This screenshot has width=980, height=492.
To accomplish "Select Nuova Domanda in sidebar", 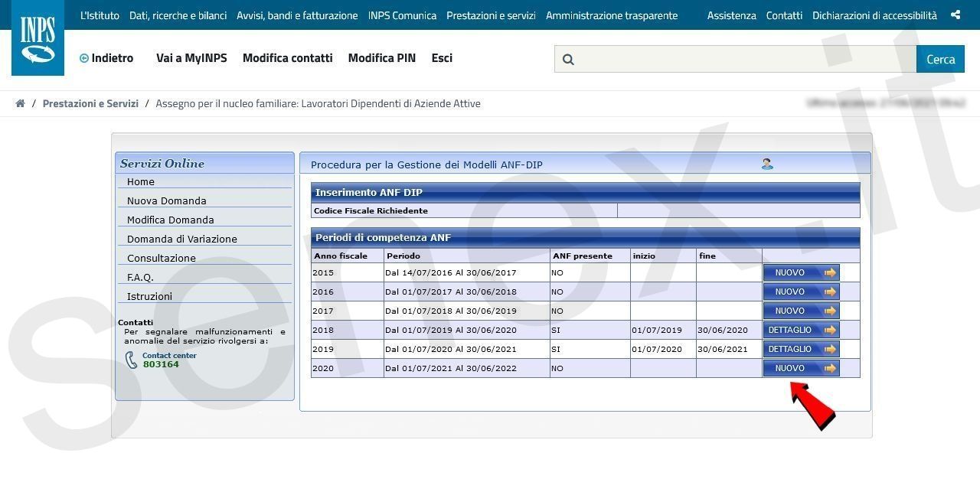I will click(x=167, y=200).
